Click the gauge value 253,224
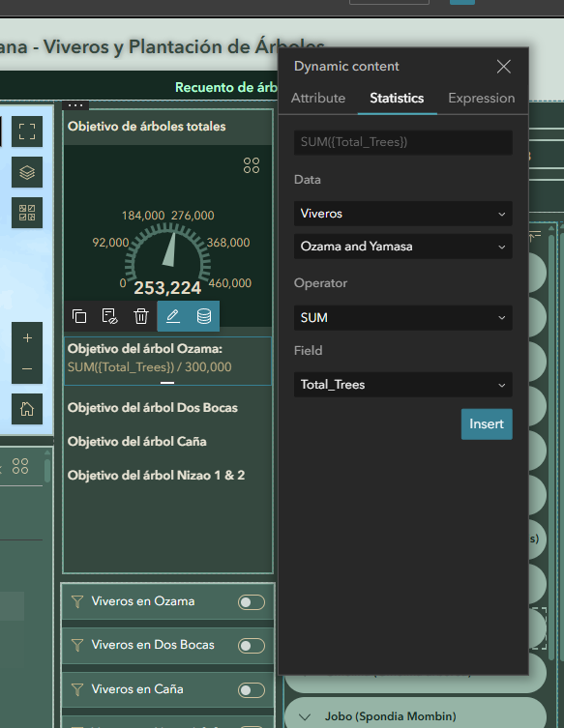 (x=167, y=288)
